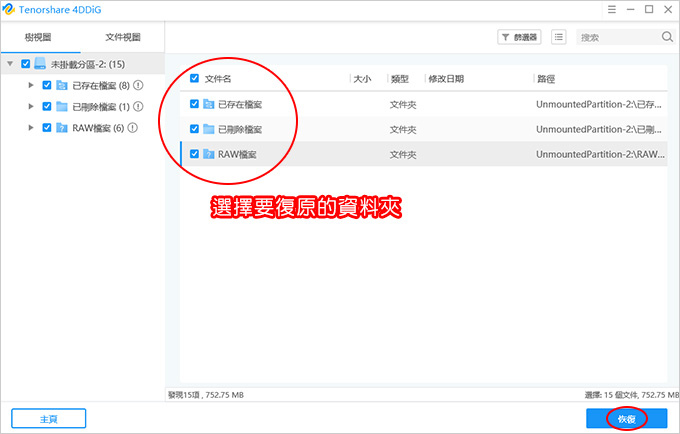The width and height of the screenshot is (680, 434).
Task: Toggle 已刪除檔案 (1) tree checkbox
Action: (47, 106)
